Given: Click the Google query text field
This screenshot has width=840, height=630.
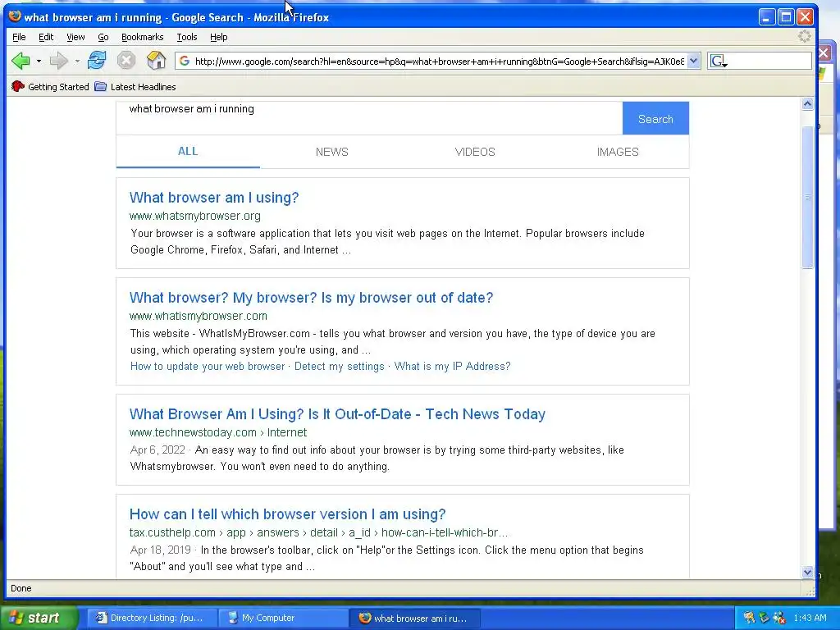Looking at the screenshot, I should coord(369,118).
